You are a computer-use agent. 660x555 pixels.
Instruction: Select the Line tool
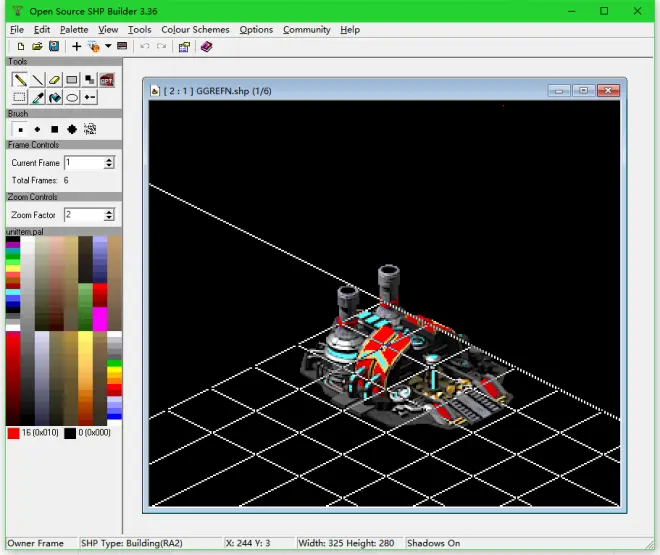37,80
